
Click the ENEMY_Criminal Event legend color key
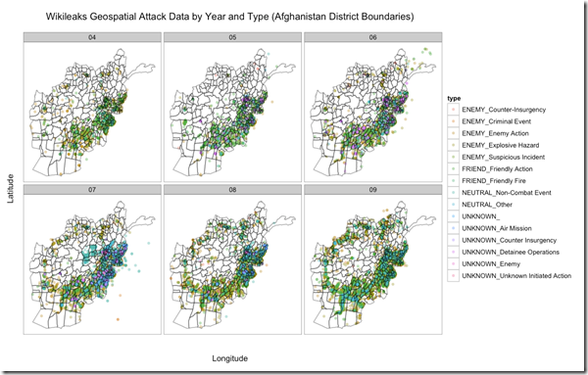[x=453, y=121]
